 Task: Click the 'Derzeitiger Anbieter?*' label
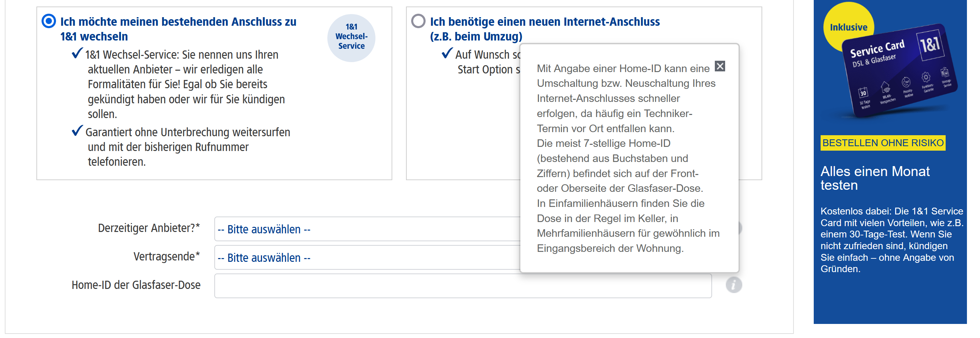(x=149, y=228)
